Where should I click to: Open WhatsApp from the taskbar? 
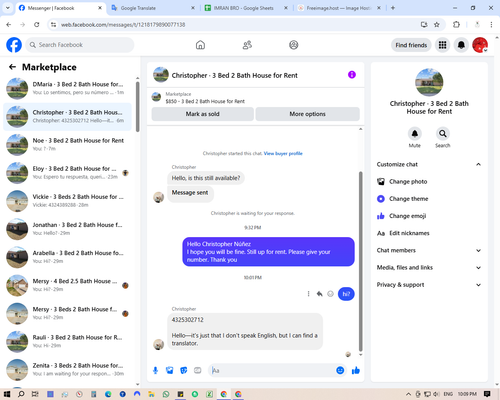coord(166,394)
